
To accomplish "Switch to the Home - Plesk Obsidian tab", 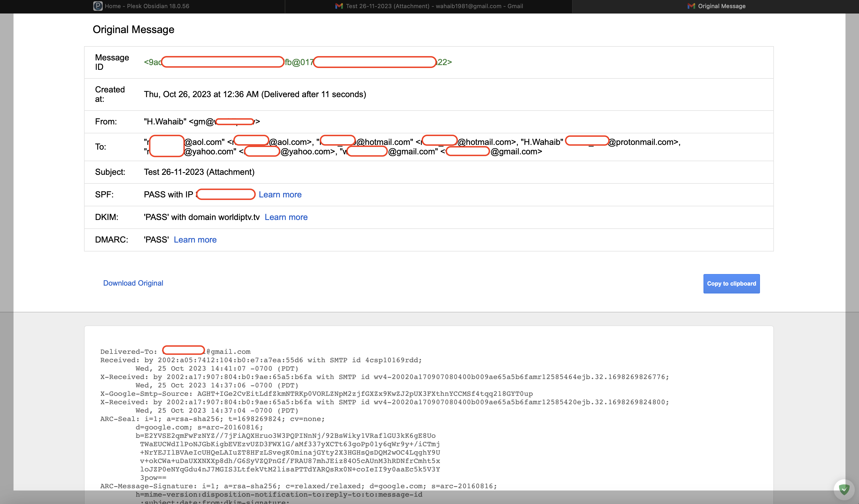I will tap(147, 6).
